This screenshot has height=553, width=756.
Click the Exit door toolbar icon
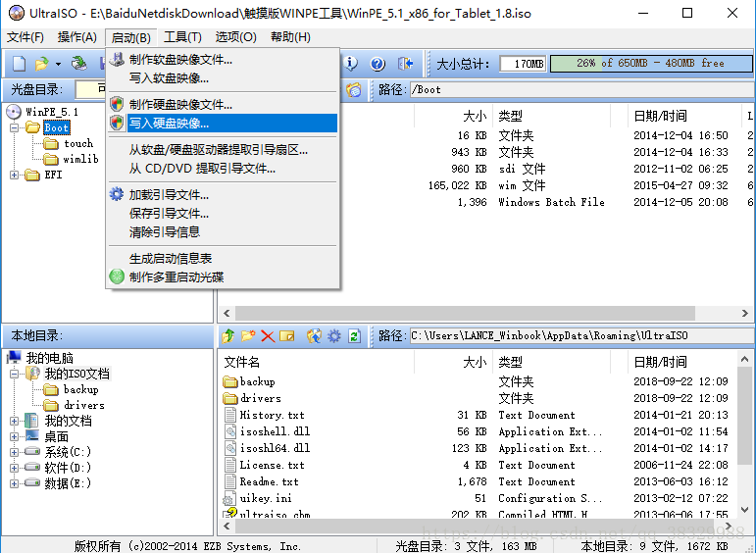405,64
